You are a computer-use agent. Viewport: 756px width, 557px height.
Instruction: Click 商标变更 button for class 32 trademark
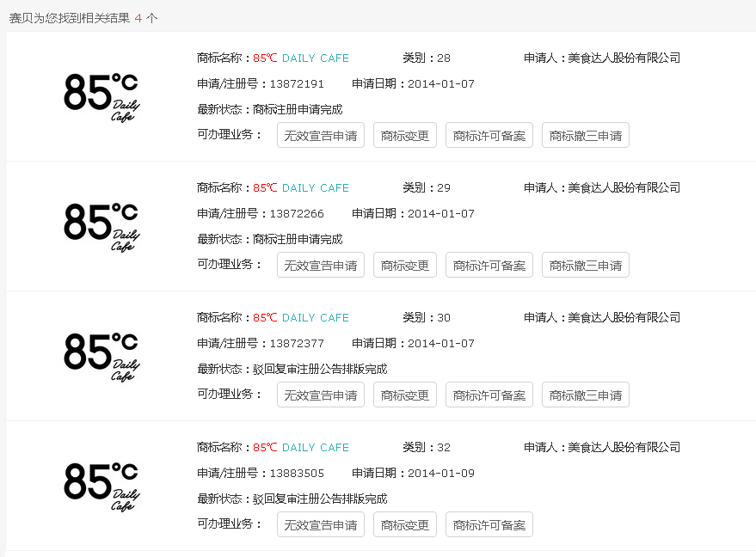click(x=405, y=524)
